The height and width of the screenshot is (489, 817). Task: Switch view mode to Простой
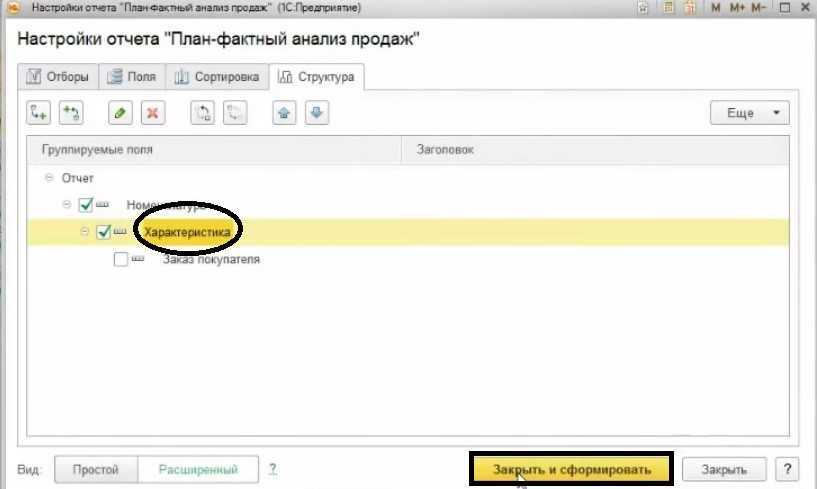tap(93, 469)
